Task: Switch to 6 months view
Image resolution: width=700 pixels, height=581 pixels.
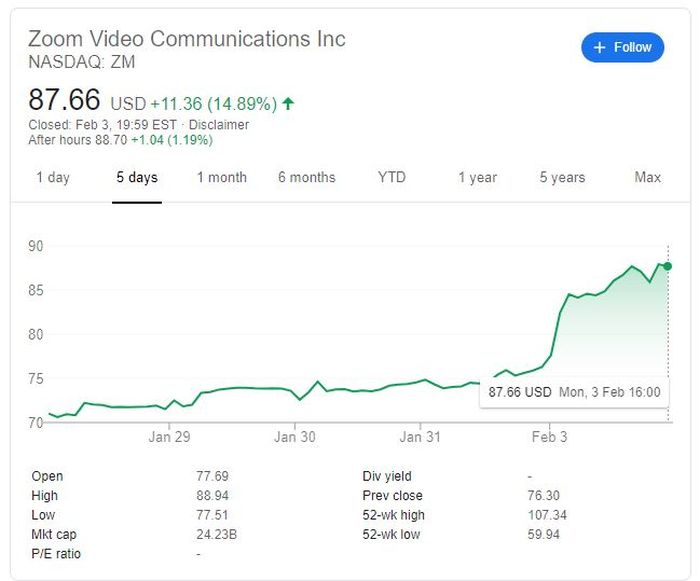Action: coord(306,177)
